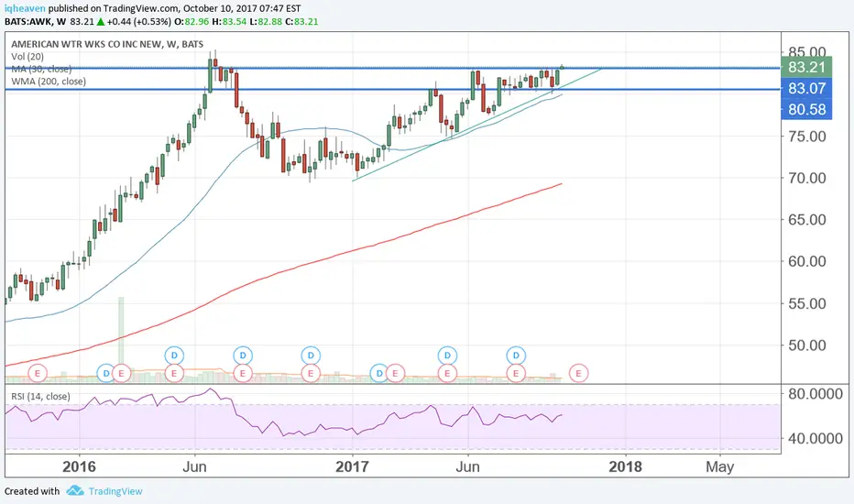
Task: Open the E marker under the D right of Jun 2016
Action: [x=243, y=373]
